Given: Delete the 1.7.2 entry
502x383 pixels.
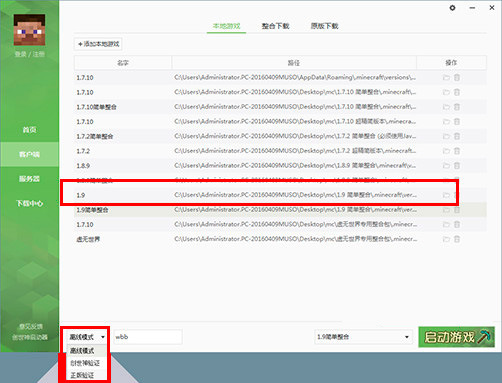Looking at the screenshot, I should pos(457,151).
